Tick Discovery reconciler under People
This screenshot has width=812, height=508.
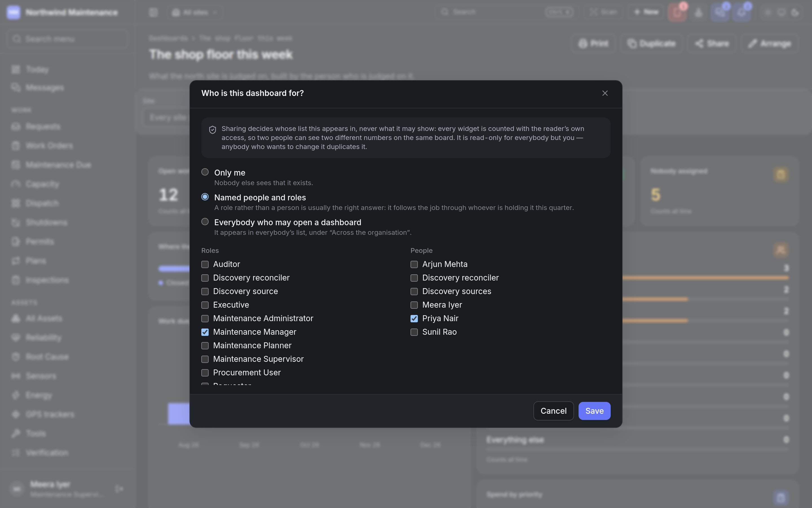(414, 278)
